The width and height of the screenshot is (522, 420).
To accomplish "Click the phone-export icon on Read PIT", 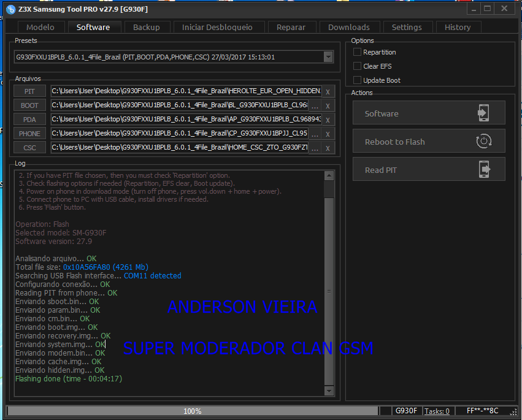I will point(485,169).
